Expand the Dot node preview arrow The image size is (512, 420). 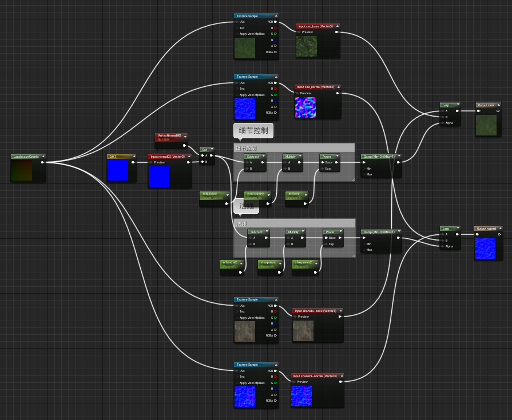click(212, 149)
